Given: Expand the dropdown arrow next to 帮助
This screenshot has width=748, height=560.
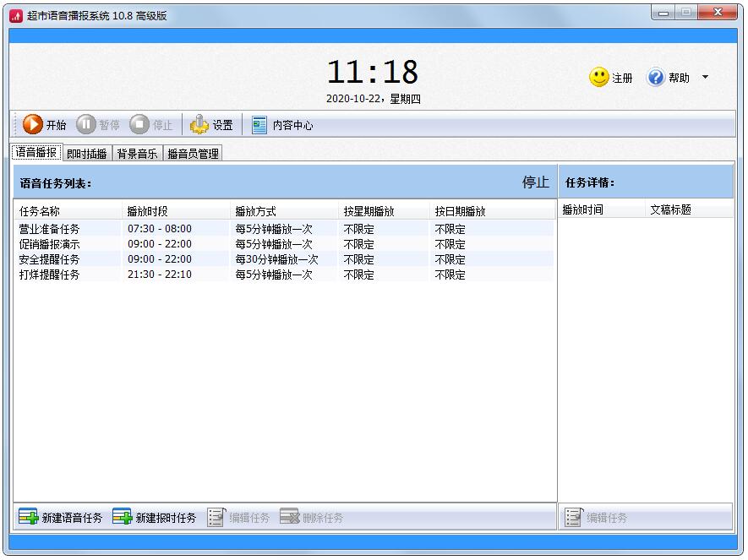Looking at the screenshot, I should click(x=705, y=77).
